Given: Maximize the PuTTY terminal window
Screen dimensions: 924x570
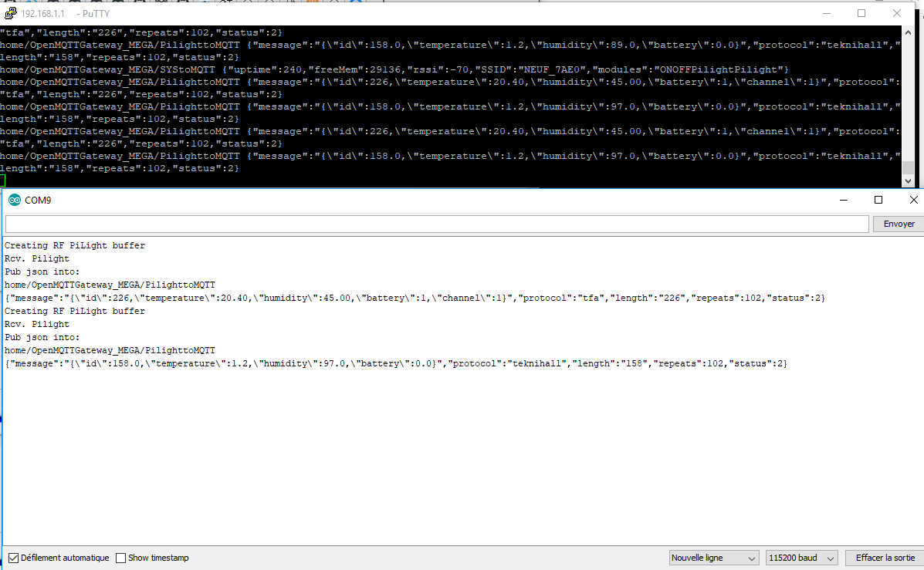Looking at the screenshot, I should (x=861, y=13).
